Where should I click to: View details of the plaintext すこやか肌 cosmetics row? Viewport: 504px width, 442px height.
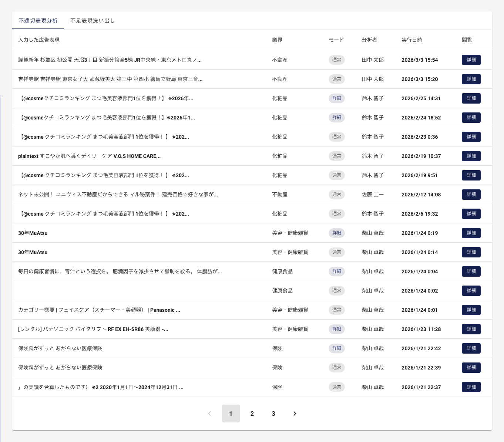(x=471, y=156)
